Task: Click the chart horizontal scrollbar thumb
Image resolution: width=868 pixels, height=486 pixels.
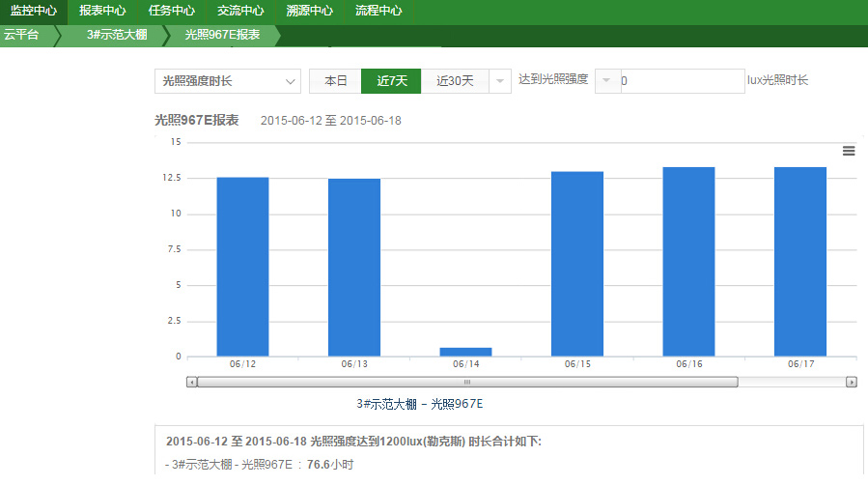Action: click(467, 382)
